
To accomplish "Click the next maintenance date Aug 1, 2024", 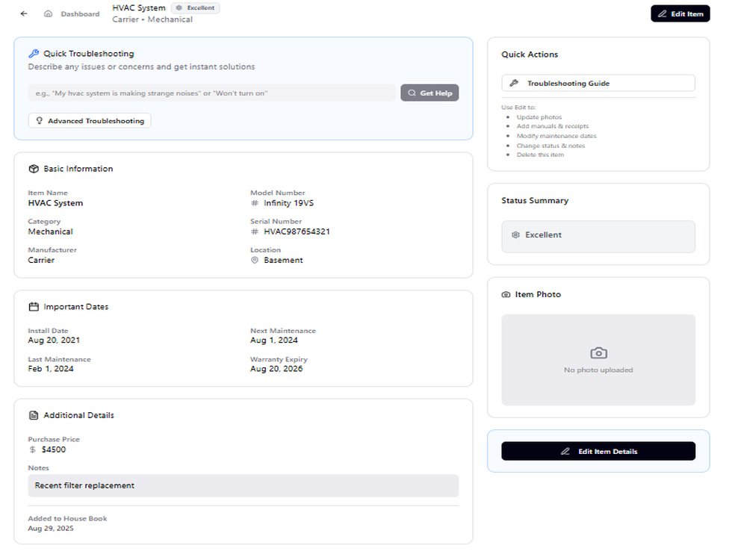I will point(274,340).
